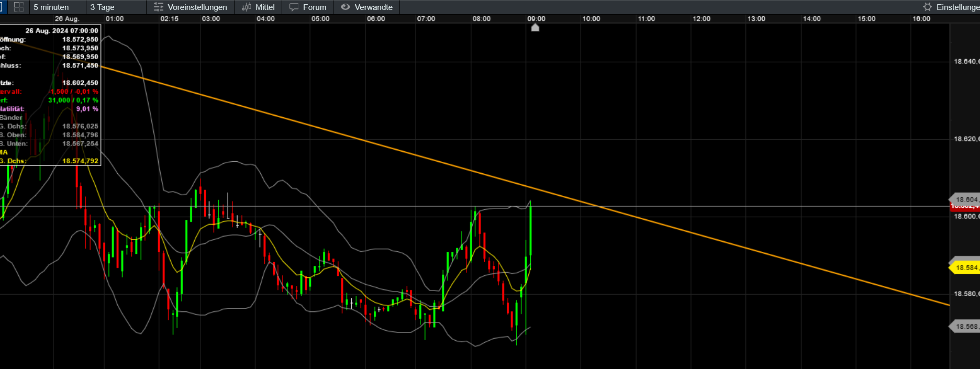Screen dimensions: 980x369
Task: Click the 06:00 time axis label
Action: pos(376,18)
